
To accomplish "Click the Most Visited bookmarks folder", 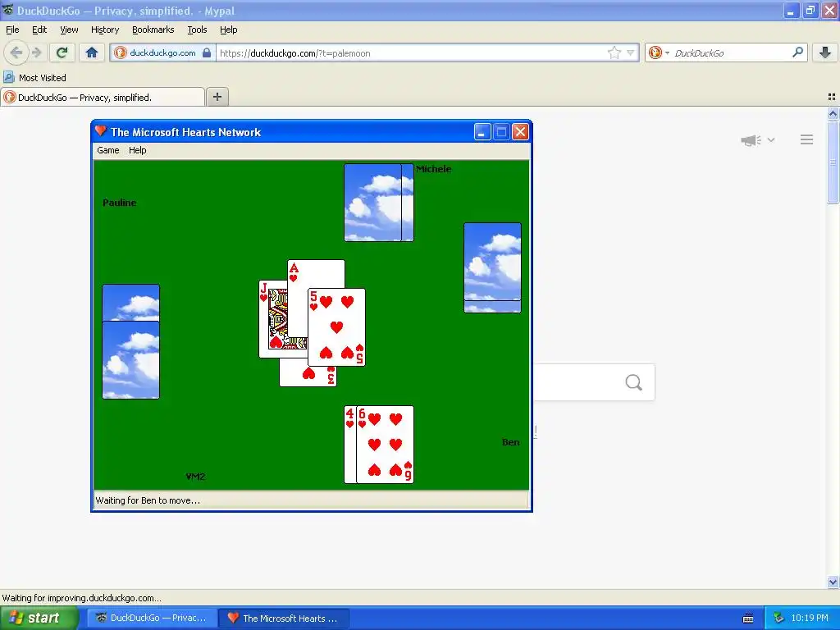I will [x=35, y=78].
